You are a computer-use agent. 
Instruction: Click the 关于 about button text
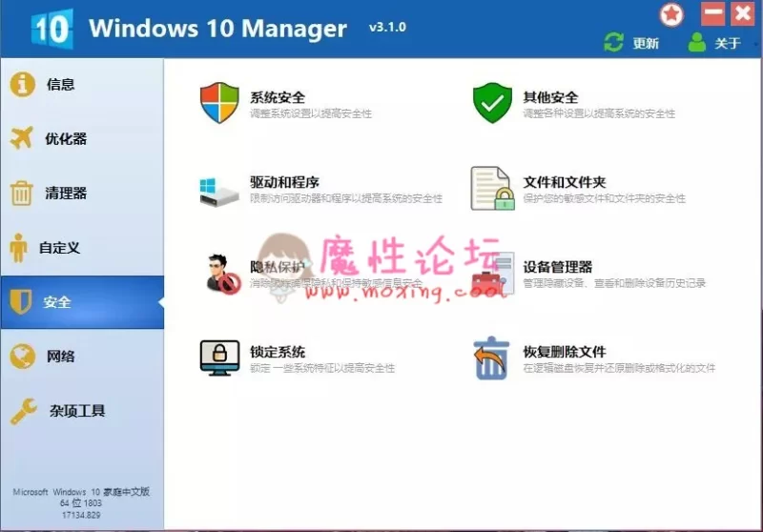[728, 44]
